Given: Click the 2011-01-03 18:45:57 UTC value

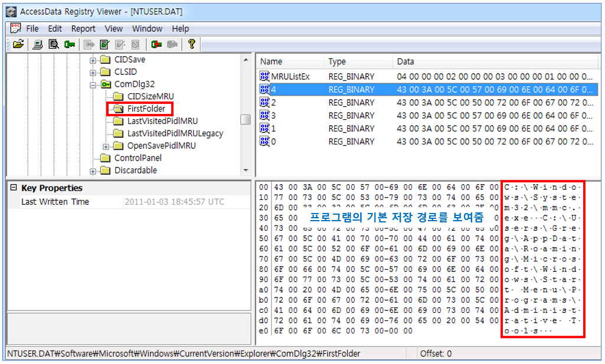Looking at the screenshot, I should [174, 202].
